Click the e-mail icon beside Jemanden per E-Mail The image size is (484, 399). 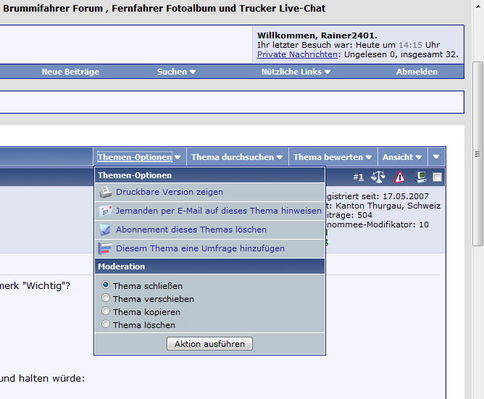point(105,211)
